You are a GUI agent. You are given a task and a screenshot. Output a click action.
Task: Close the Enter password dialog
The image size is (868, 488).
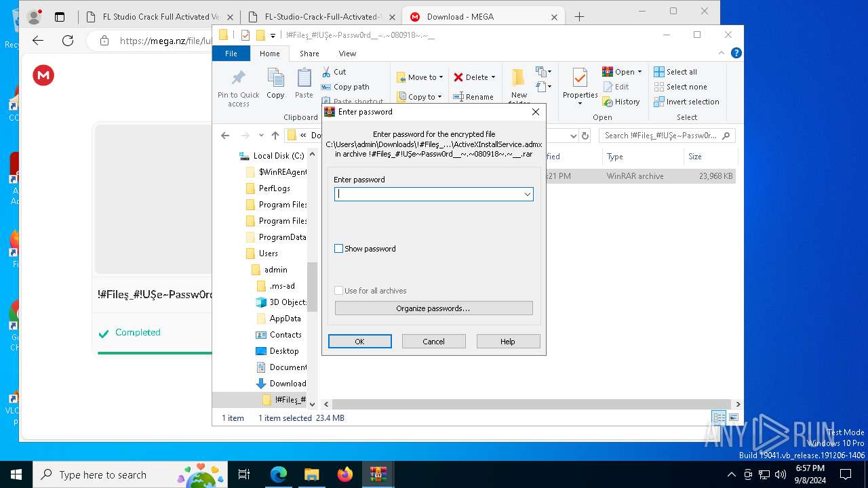click(x=535, y=112)
